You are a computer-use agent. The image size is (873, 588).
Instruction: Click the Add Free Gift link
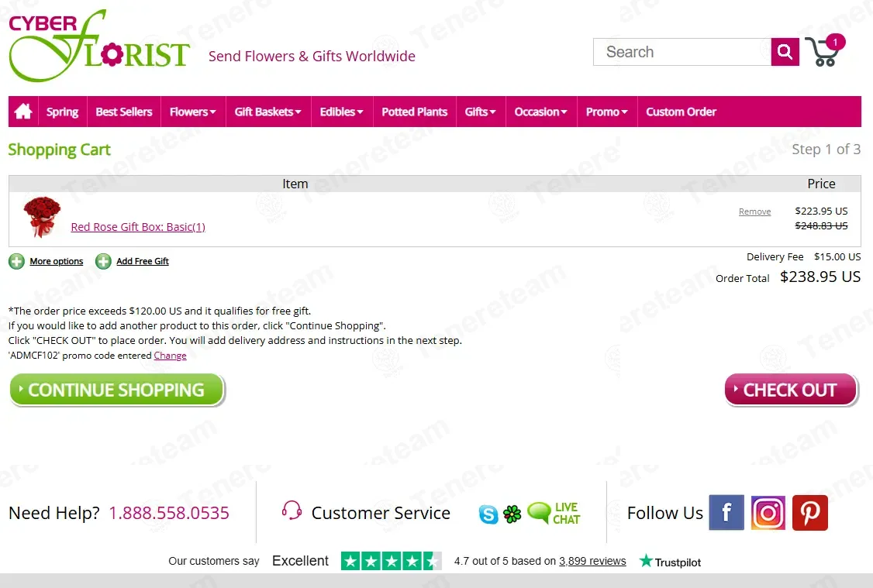click(x=143, y=261)
